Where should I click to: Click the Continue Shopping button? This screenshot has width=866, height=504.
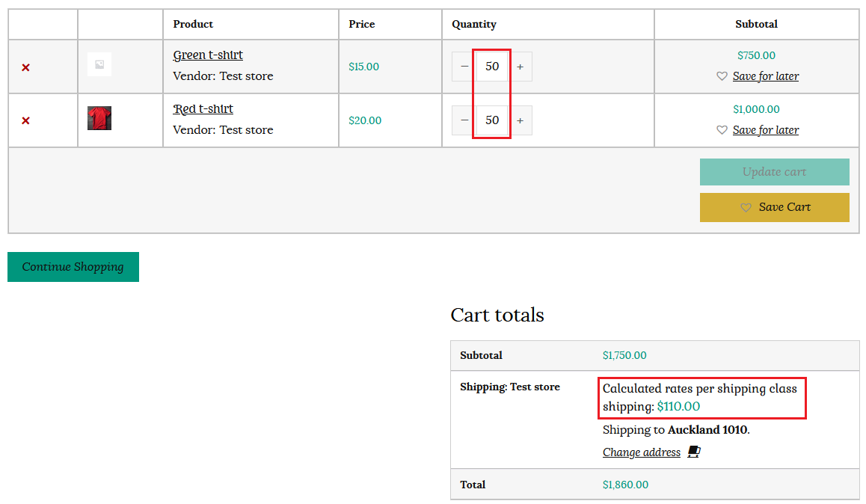point(73,267)
